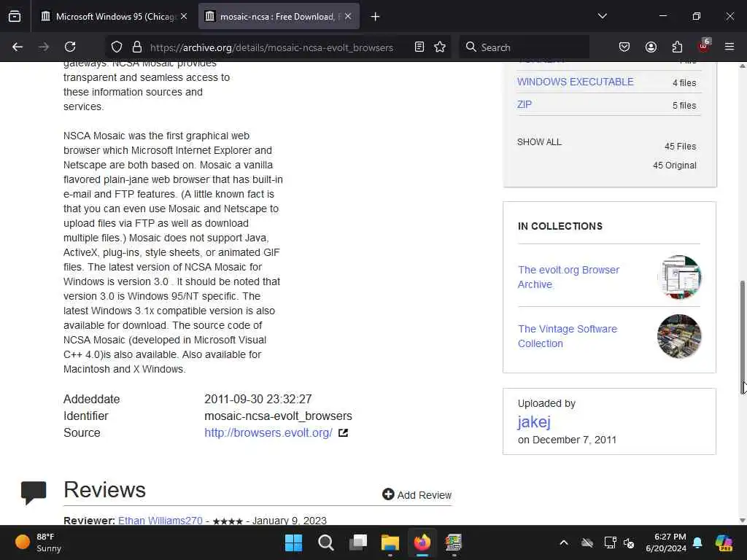The width and height of the screenshot is (747, 560).
Task: Open Task View on taskbar
Action: [358, 542]
